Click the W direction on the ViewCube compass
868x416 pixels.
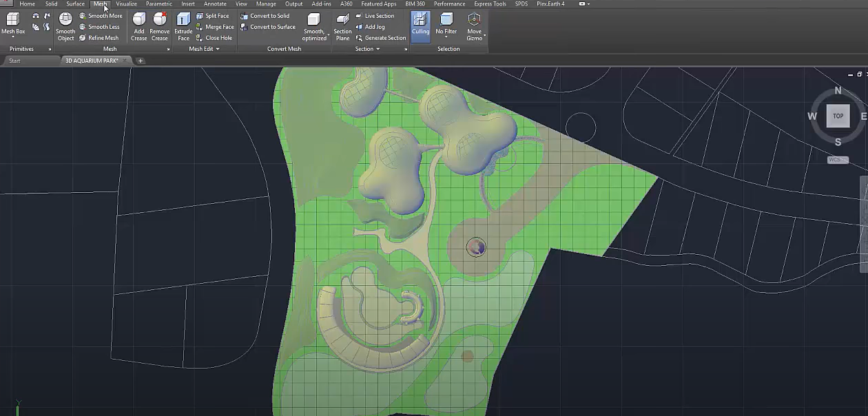click(812, 116)
